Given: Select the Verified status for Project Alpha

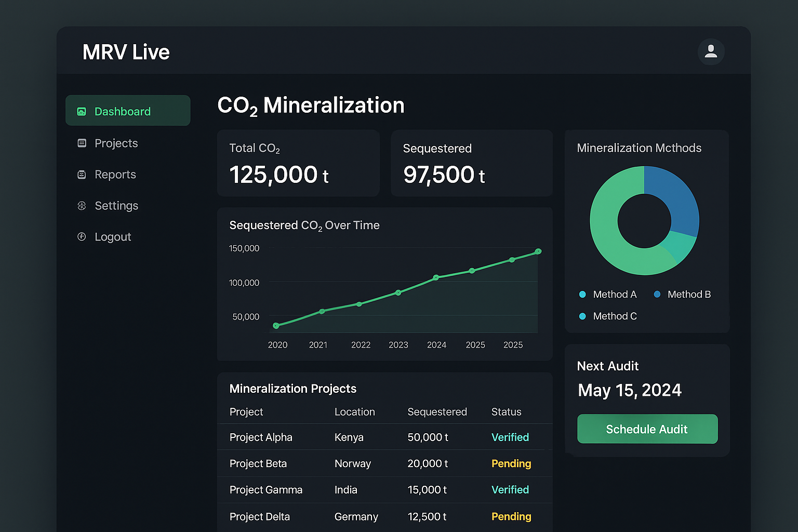Looking at the screenshot, I should pos(510,437).
